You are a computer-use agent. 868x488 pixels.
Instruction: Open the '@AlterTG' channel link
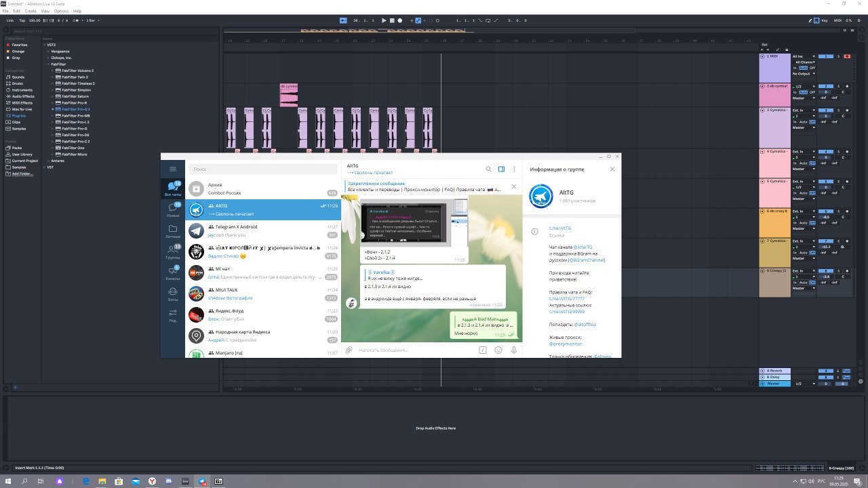[583, 247]
